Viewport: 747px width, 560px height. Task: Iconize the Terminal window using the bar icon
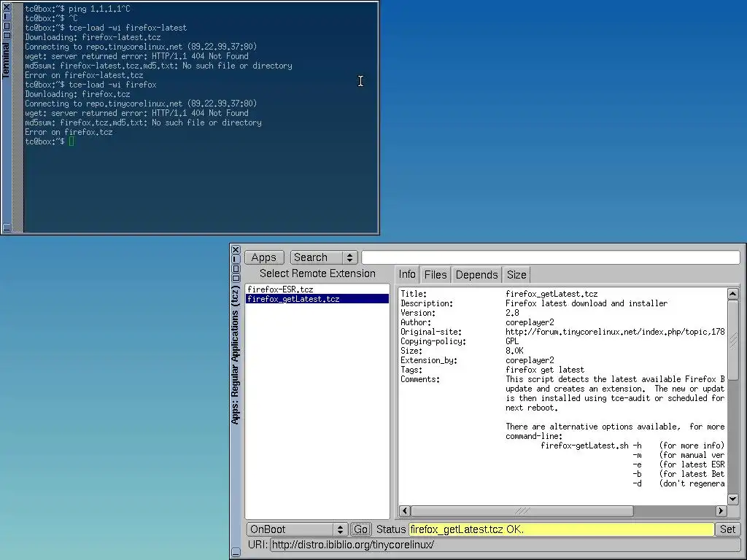[x=6, y=17]
